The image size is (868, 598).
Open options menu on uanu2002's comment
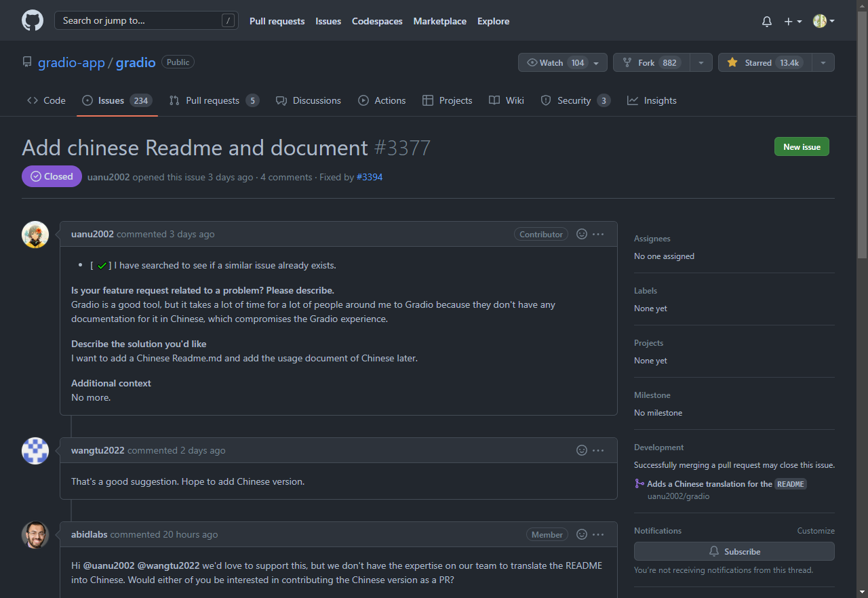598,234
